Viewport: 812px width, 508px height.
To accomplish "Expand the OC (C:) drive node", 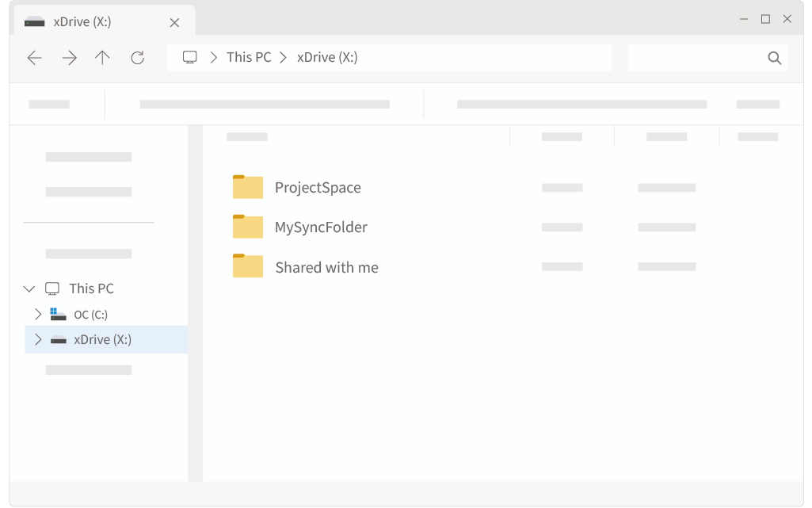I will click(x=38, y=314).
